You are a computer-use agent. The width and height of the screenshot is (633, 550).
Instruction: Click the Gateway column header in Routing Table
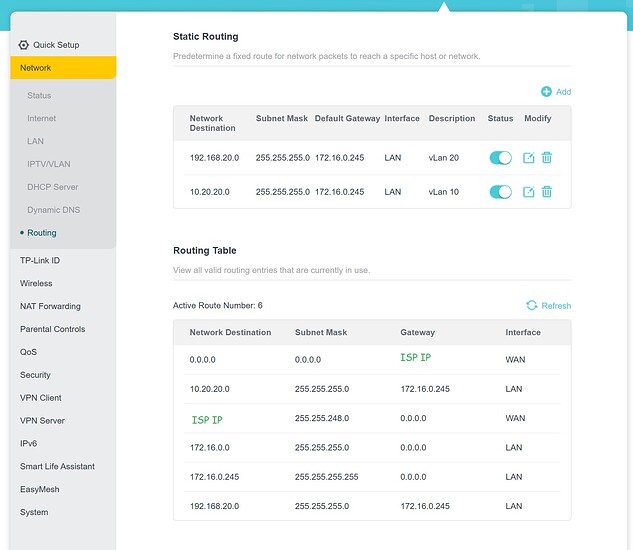[417, 332]
